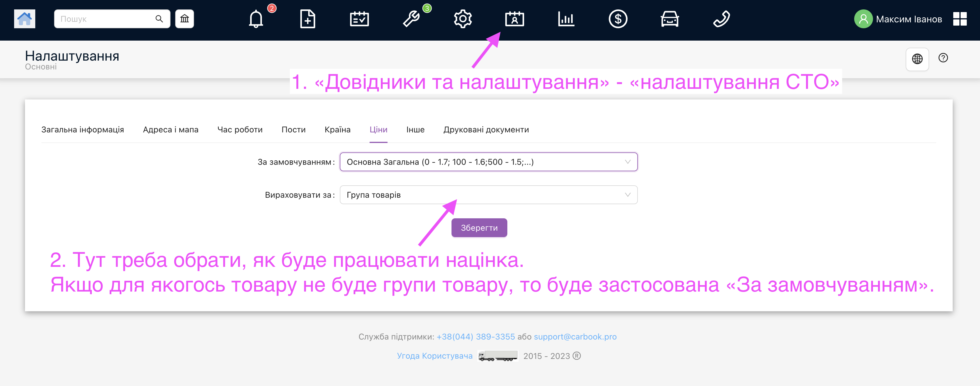
Task: Open the gear settings icon
Action: coord(463,19)
